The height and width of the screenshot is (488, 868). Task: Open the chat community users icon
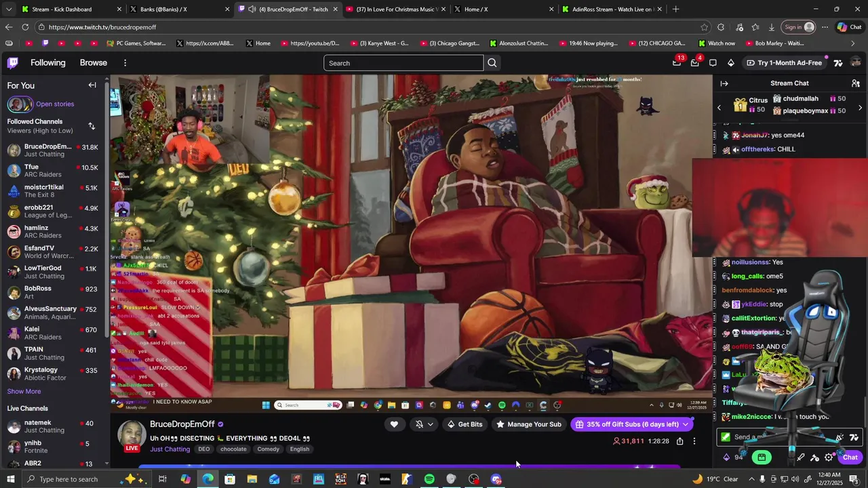tap(856, 83)
